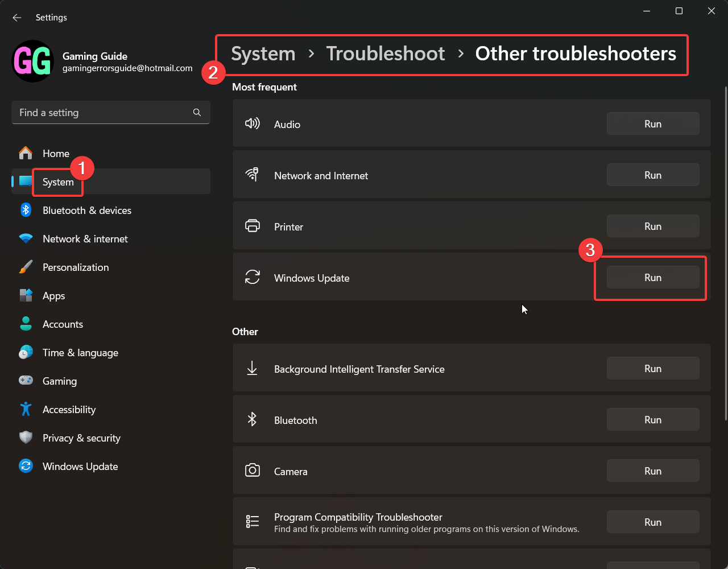Click System in the breadcrumb trail
The height and width of the screenshot is (569, 728).
(263, 53)
